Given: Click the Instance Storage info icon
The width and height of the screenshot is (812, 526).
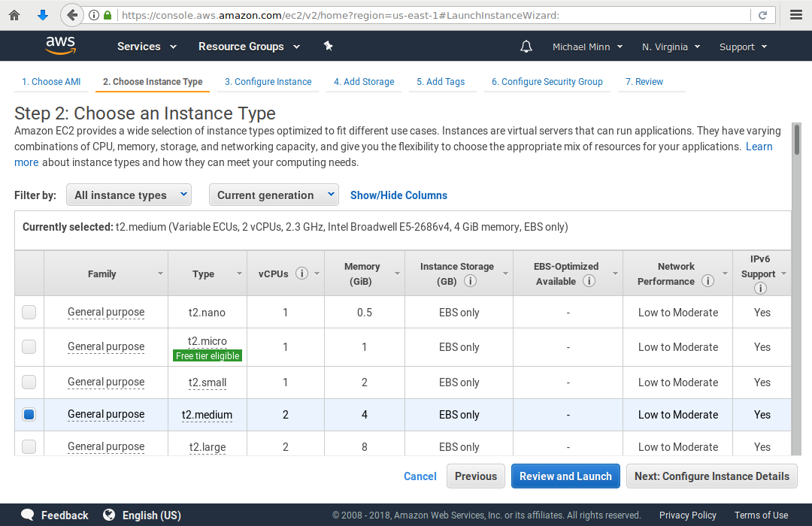Looking at the screenshot, I should (471, 281).
